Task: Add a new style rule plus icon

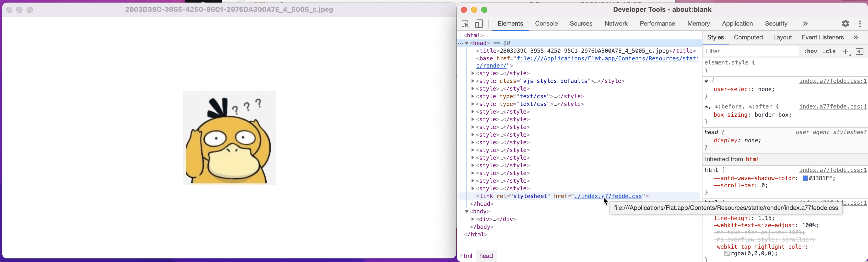Action: click(846, 51)
